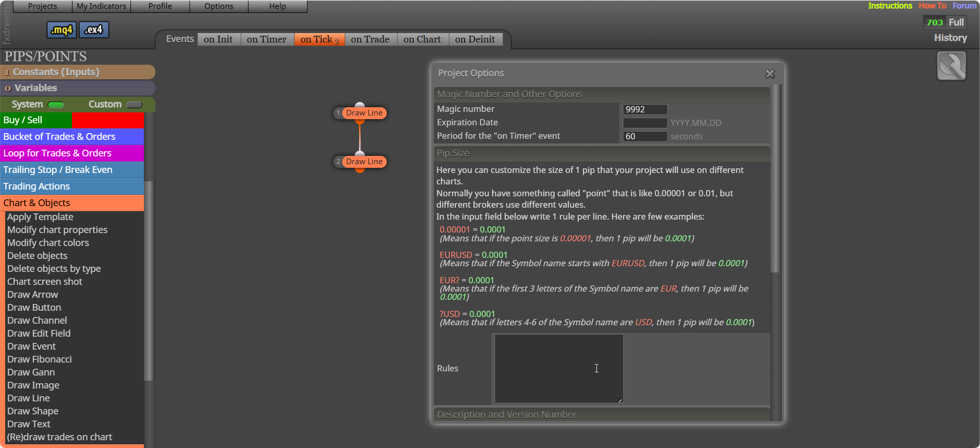Focus the Magic number input field
This screenshot has width=980, height=448.
(645, 109)
